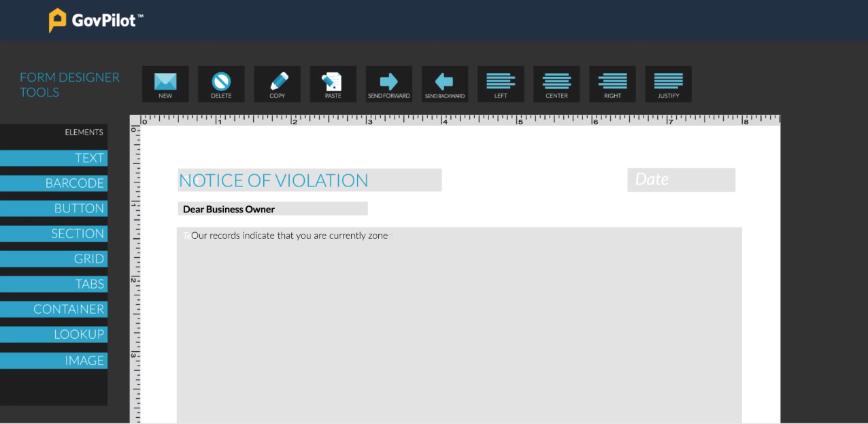Select the NOTICE OF VIOLATION heading field
Screen dimensions: 868x424
(310, 180)
